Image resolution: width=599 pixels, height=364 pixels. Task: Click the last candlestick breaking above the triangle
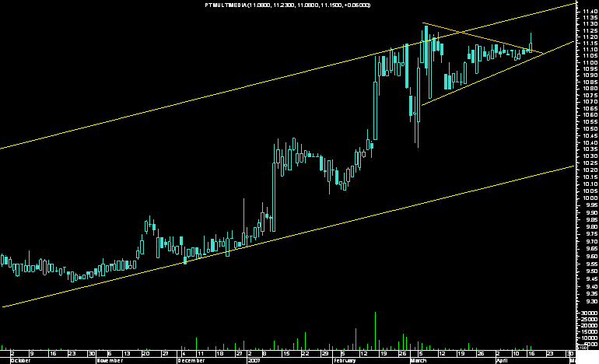[531, 43]
